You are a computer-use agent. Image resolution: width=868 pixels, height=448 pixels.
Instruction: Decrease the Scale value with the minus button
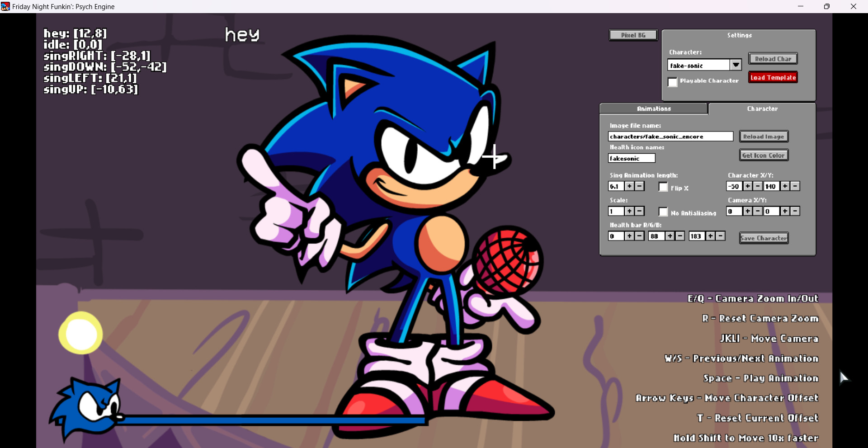[x=639, y=211]
